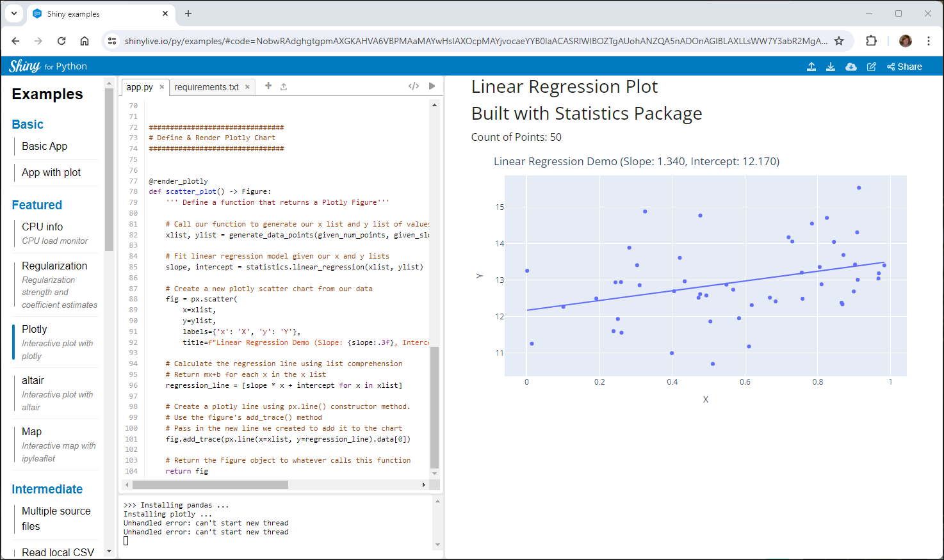This screenshot has width=944, height=560.
Task: Click the open-in-editor pencil icon
Action: click(872, 67)
